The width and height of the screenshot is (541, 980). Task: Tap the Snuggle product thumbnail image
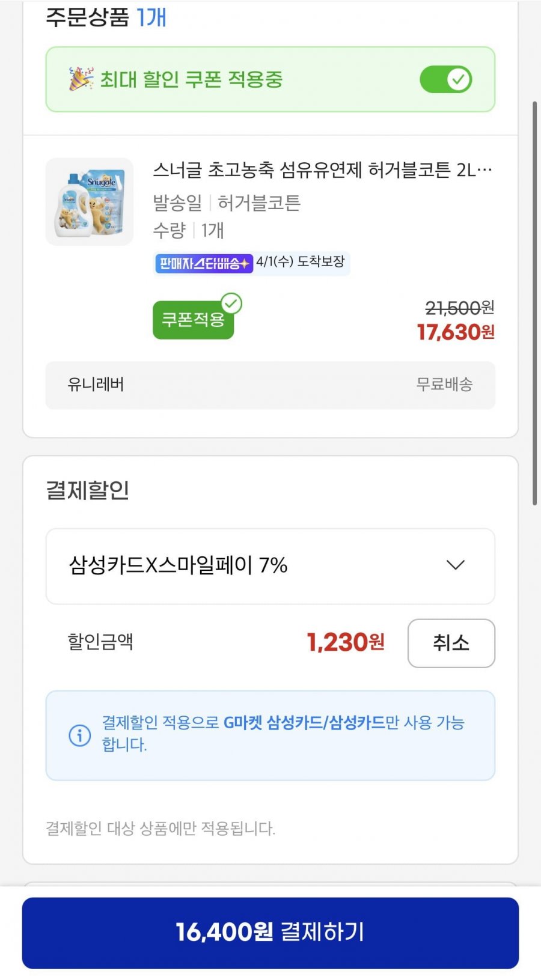pyautogui.click(x=90, y=202)
